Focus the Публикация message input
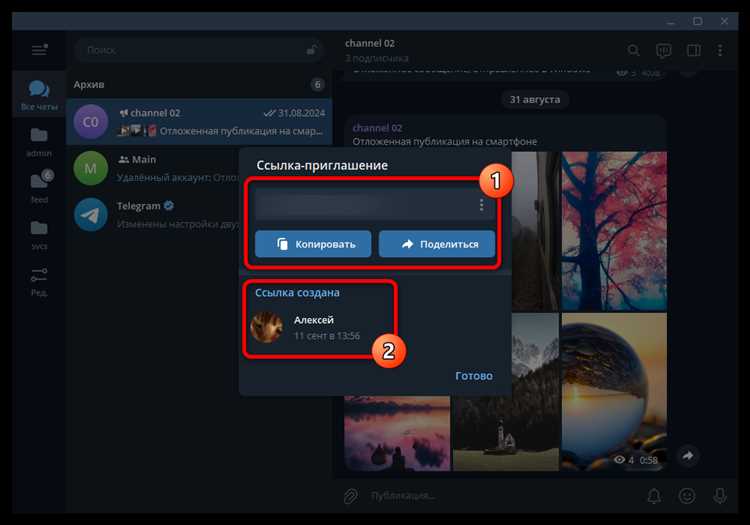The width and height of the screenshot is (750, 525). point(502,496)
